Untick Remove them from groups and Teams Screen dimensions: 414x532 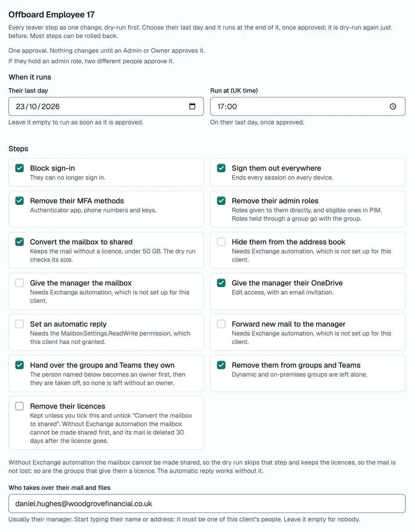click(x=221, y=365)
